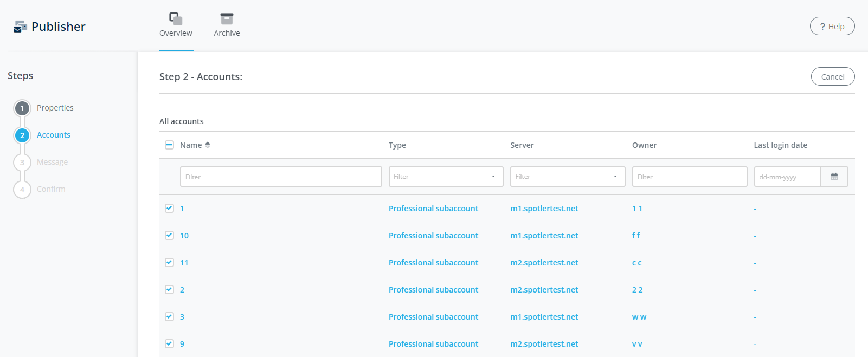Click the step 3 circle
The image size is (868, 357).
22,163
